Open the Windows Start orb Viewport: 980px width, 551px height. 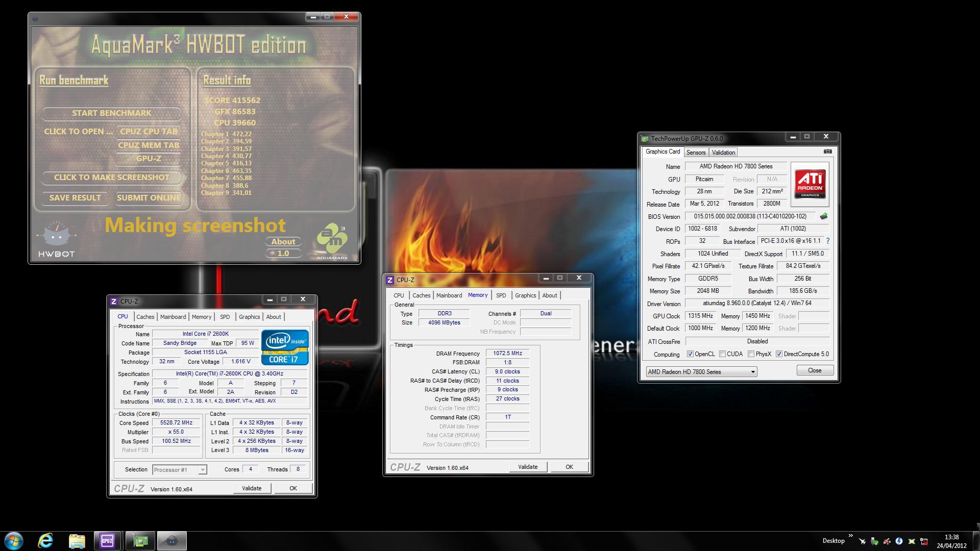tap(14, 541)
